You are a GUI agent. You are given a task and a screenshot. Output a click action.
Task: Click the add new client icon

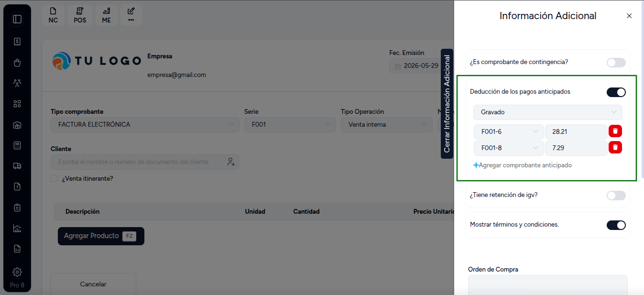coord(231,162)
